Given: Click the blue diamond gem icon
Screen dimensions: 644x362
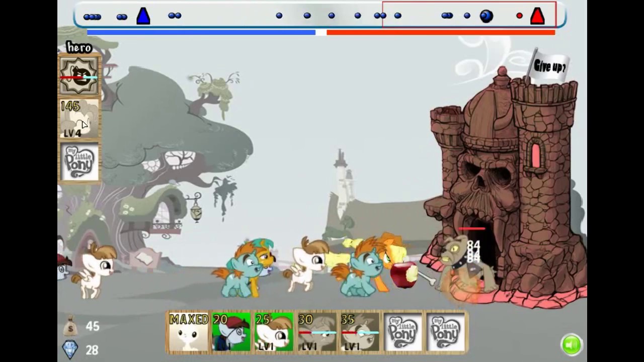Looking at the screenshot, I should [x=70, y=349].
